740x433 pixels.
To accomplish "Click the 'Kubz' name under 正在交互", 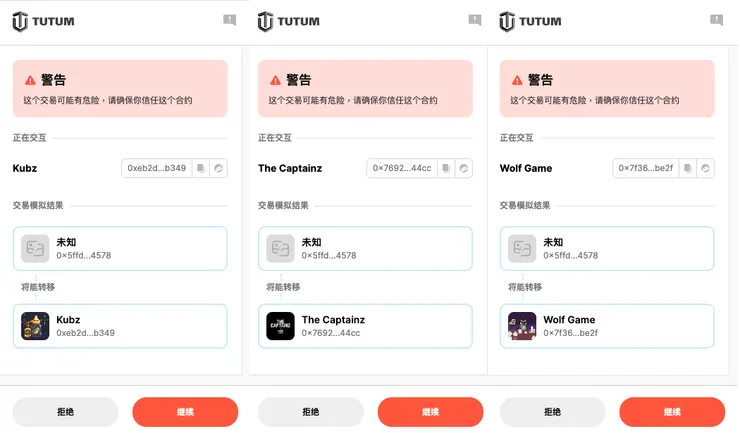I will (x=25, y=168).
